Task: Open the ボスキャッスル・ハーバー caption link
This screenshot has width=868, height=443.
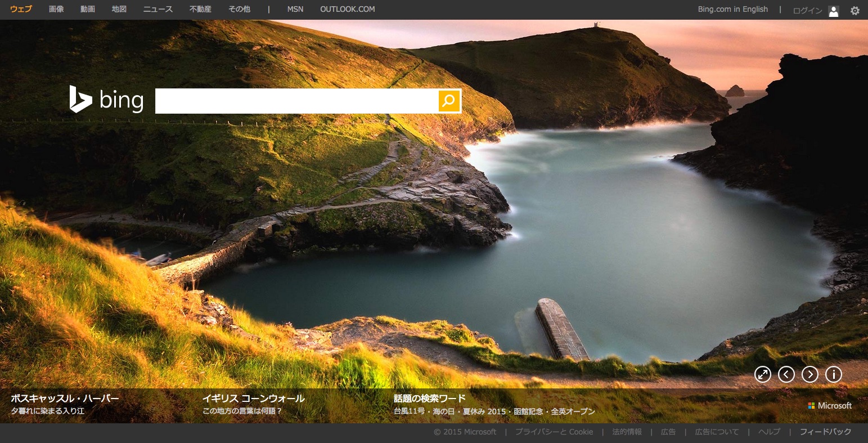Action: (65, 399)
